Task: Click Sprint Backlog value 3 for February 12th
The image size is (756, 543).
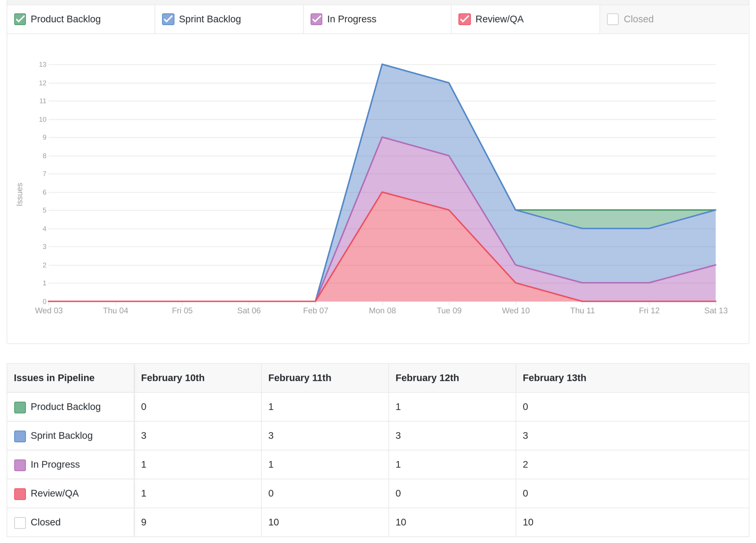Action: tap(398, 436)
